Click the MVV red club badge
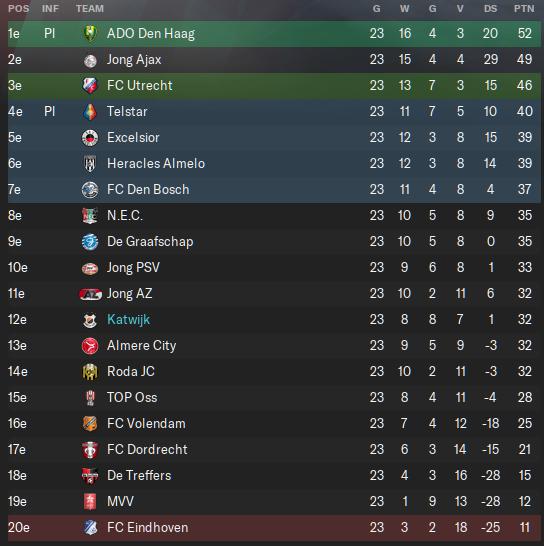Viewport: 544px width, 546px height. tap(90, 502)
